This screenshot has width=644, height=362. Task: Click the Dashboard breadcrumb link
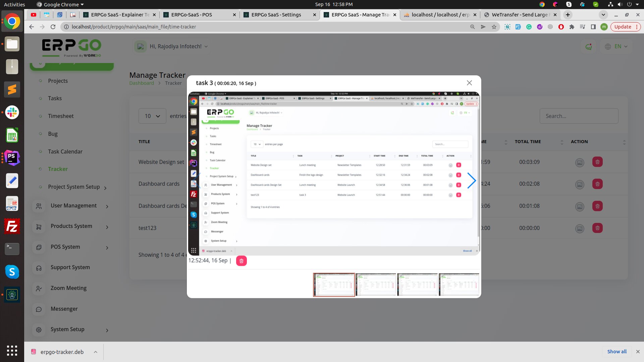coord(142,83)
